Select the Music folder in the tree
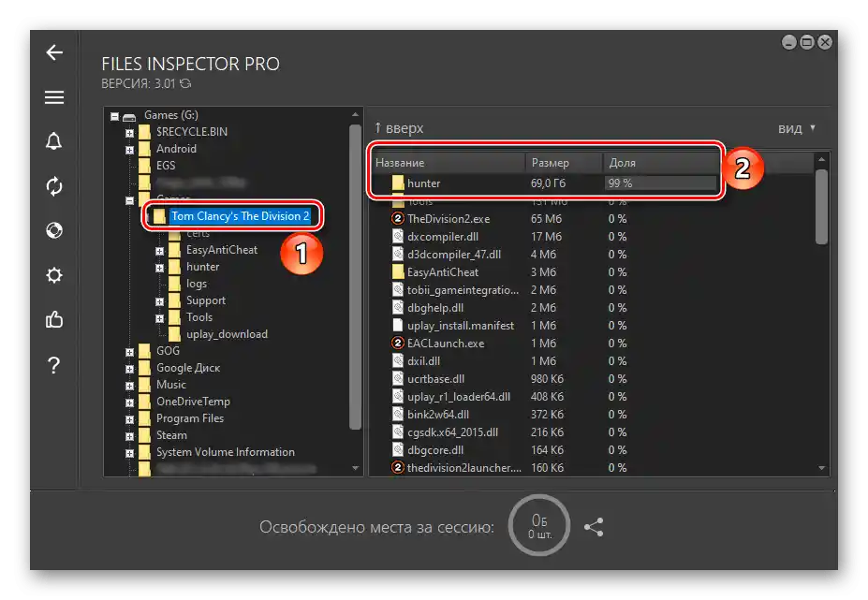Viewport: 868px width, 600px height. (x=171, y=384)
